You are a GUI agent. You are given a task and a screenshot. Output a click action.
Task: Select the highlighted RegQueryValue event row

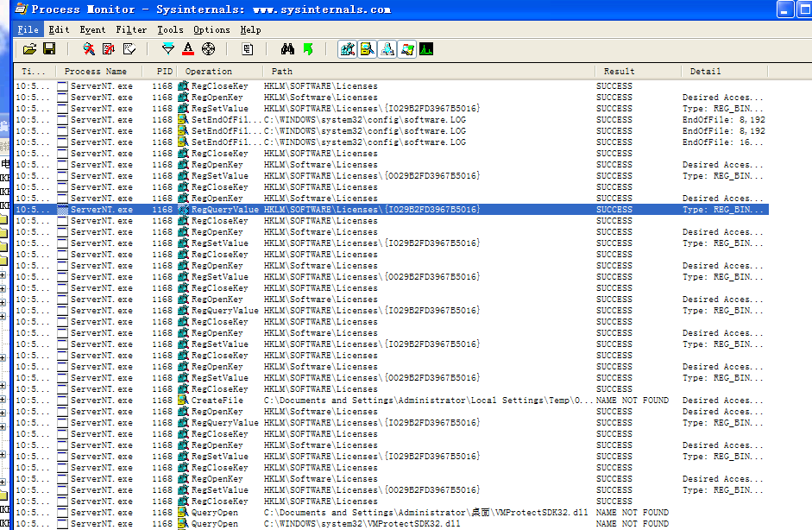pyautogui.click(x=391, y=209)
